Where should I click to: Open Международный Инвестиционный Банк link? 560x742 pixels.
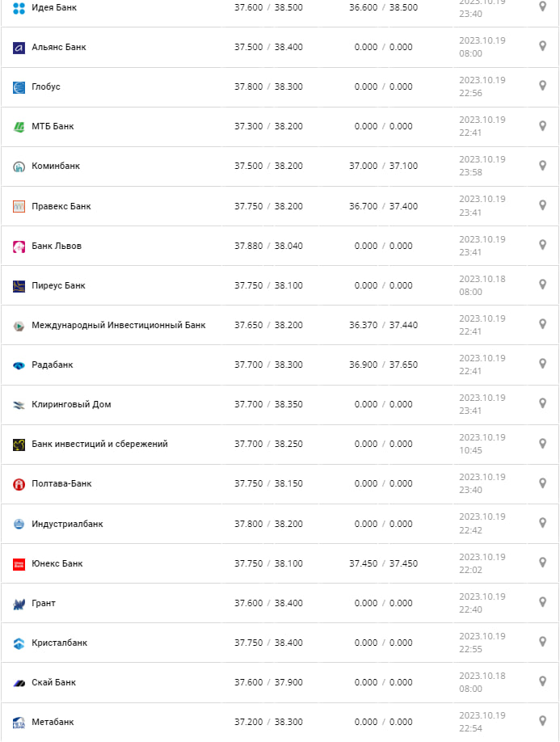(118, 325)
